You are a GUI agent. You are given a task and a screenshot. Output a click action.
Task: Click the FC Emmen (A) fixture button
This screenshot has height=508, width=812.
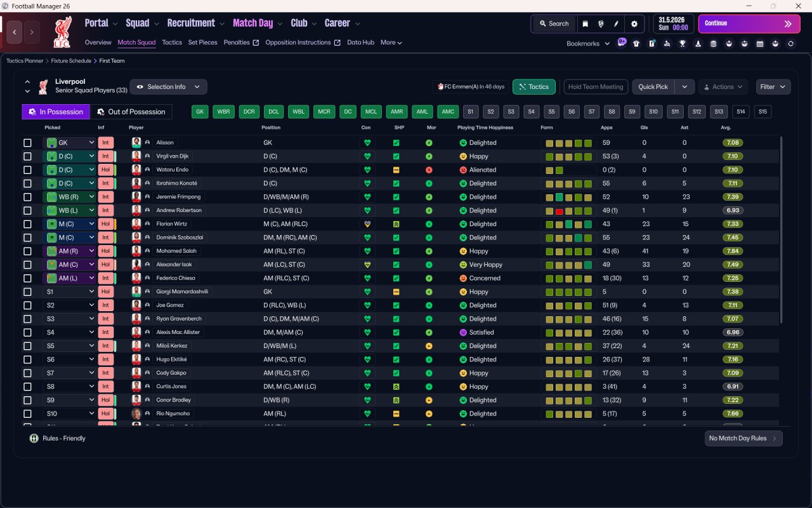(470, 87)
